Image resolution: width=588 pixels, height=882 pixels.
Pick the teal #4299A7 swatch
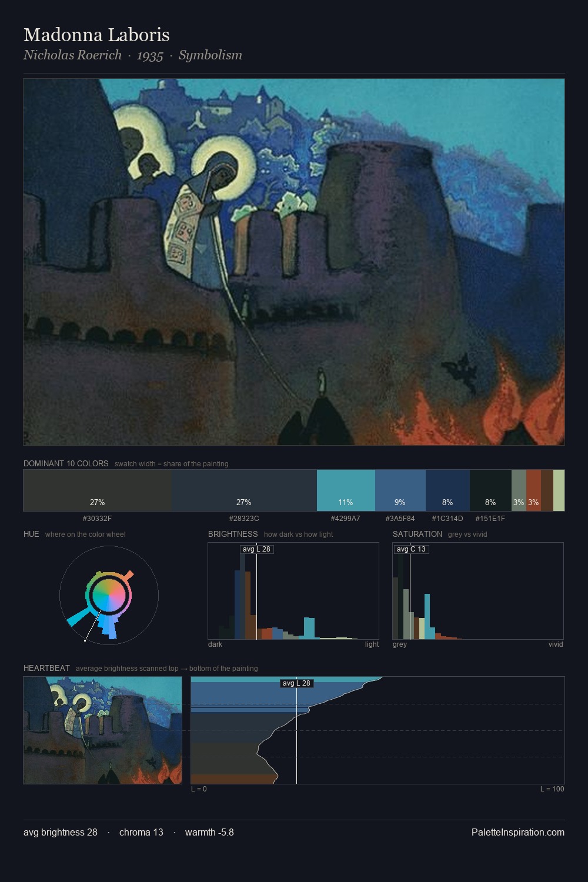point(346,490)
